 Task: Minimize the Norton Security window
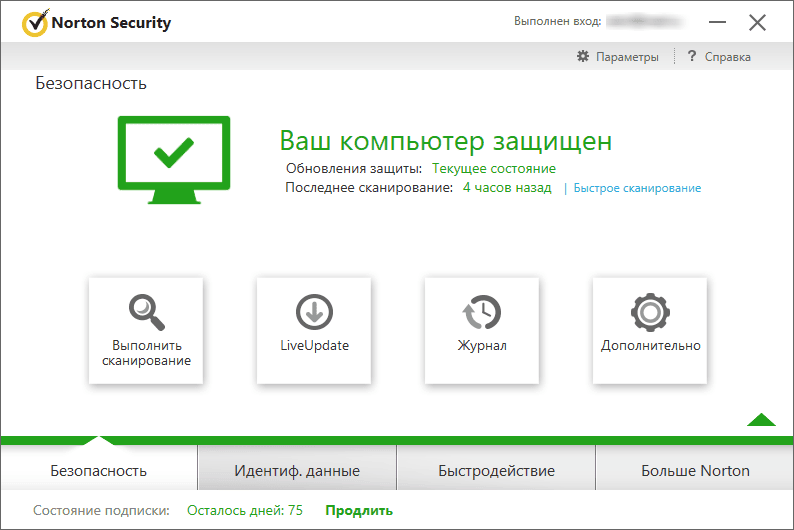tap(717, 22)
